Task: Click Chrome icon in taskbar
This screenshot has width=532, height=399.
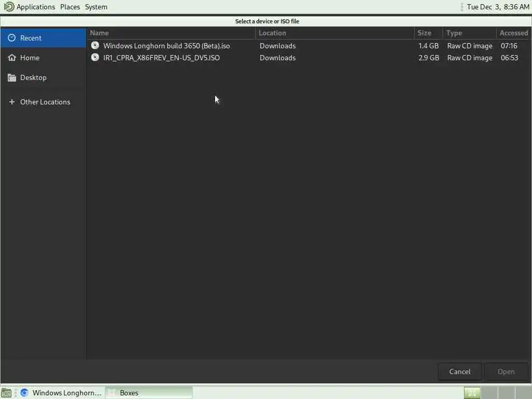Action: (x=24, y=393)
